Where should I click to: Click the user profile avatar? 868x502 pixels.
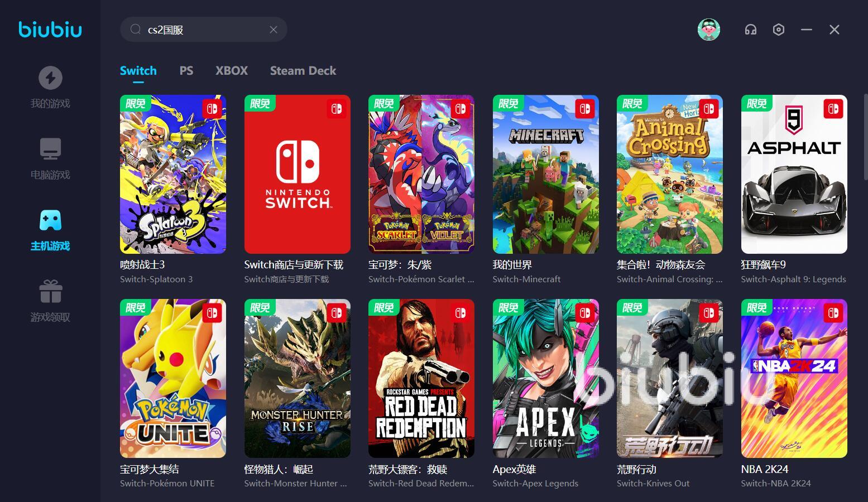pyautogui.click(x=709, y=30)
